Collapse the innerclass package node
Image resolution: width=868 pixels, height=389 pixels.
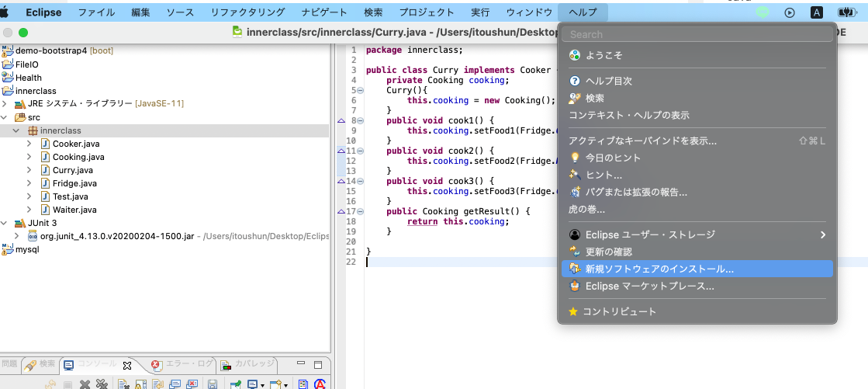click(16, 130)
